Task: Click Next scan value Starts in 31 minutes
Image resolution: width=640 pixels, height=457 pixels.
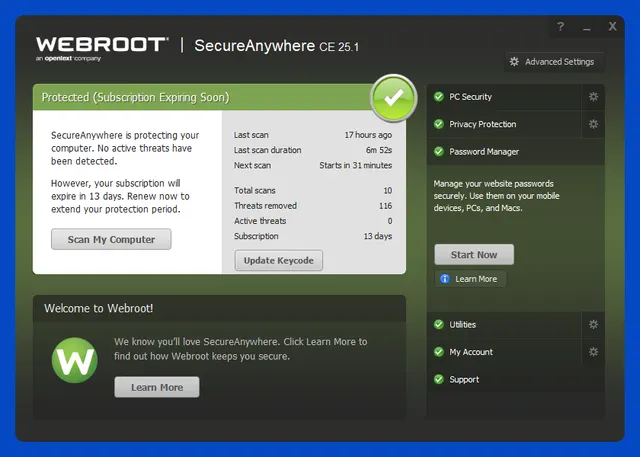Action: click(x=356, y=165)
